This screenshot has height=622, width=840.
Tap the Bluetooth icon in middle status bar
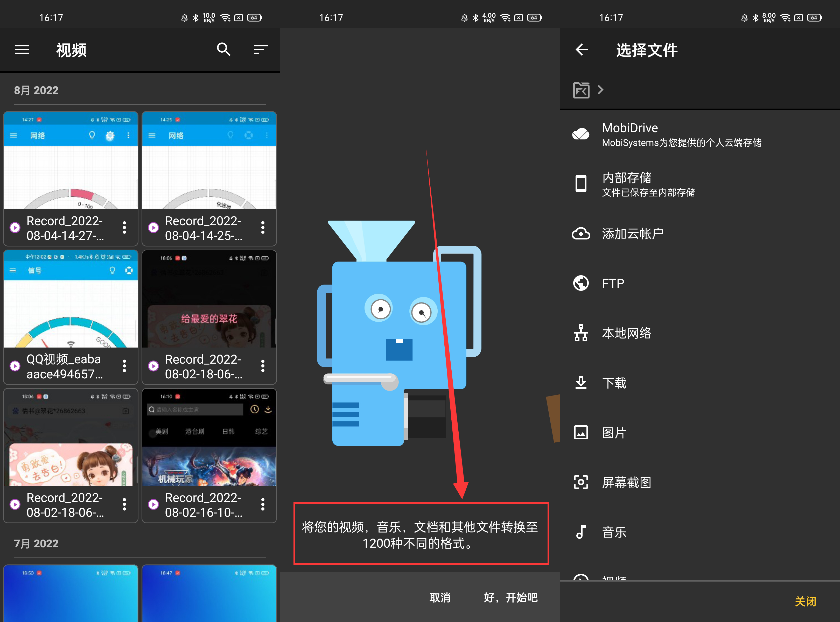tap(475, 18)
